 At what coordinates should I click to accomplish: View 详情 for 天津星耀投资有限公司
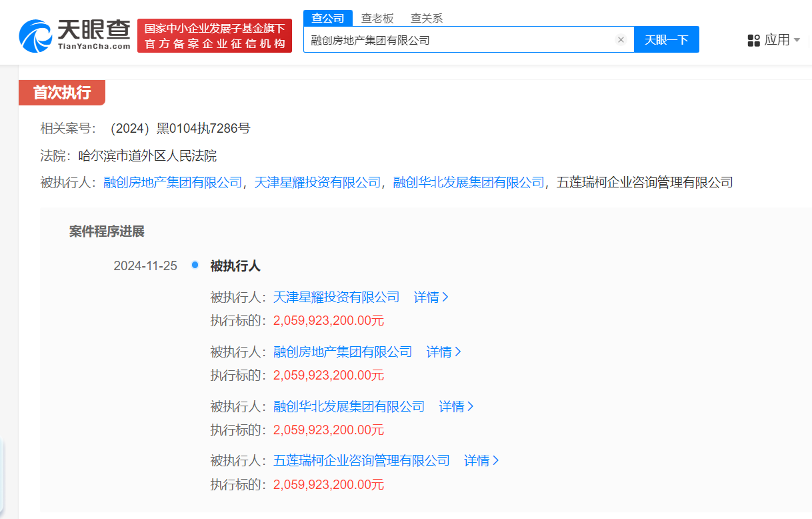(431, 297)
